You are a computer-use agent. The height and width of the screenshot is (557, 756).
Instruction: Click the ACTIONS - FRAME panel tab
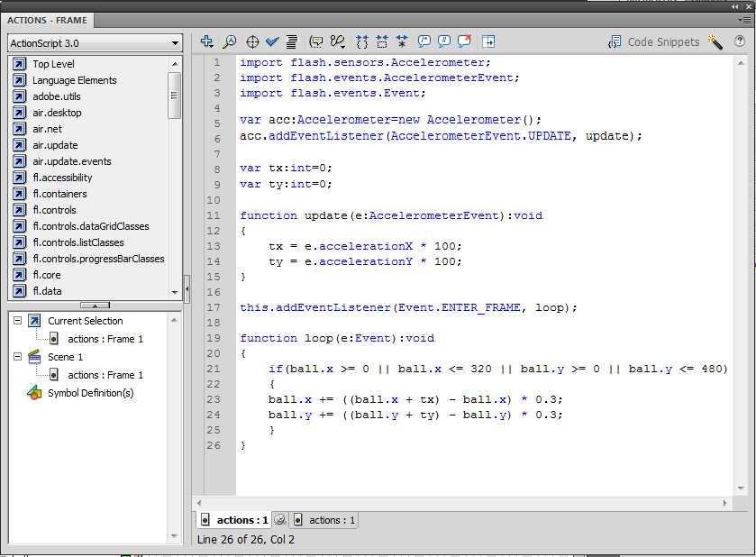point(47,20)
